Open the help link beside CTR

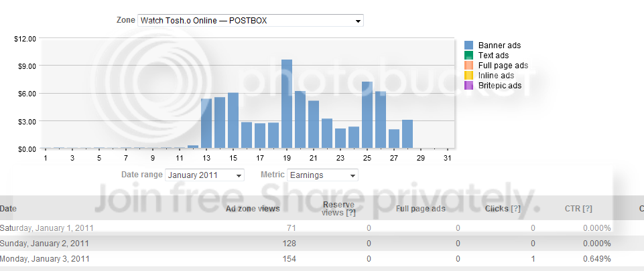coord(587,209)
